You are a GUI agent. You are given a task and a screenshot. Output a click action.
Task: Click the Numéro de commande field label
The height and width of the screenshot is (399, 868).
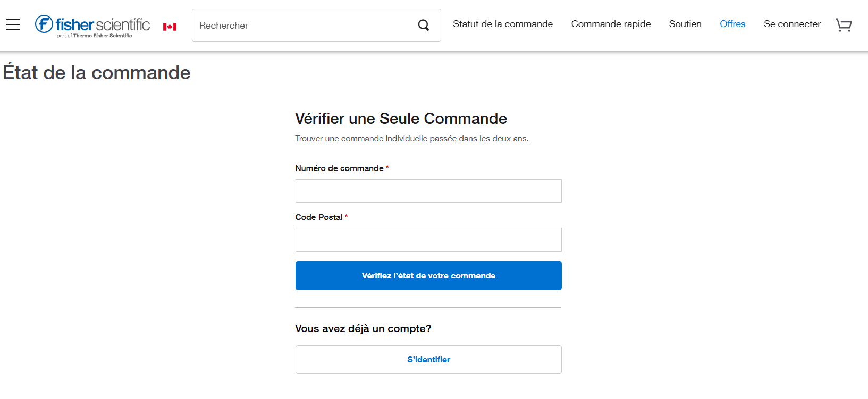[339, 168]
